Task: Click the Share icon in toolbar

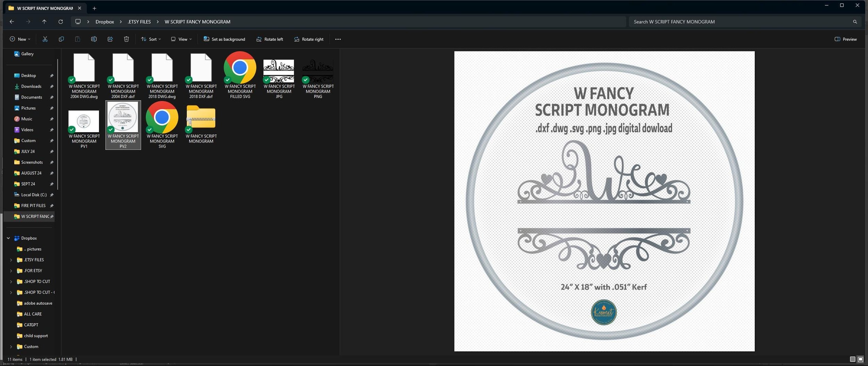Action: click(x=110, y=39)
